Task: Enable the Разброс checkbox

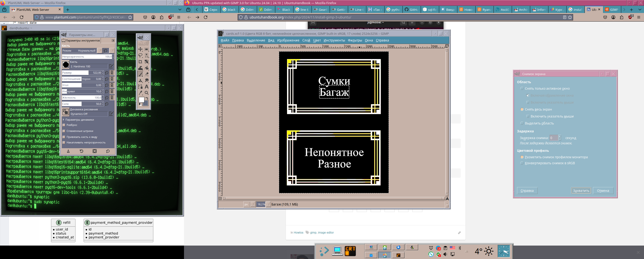Action: pos(64,125)
